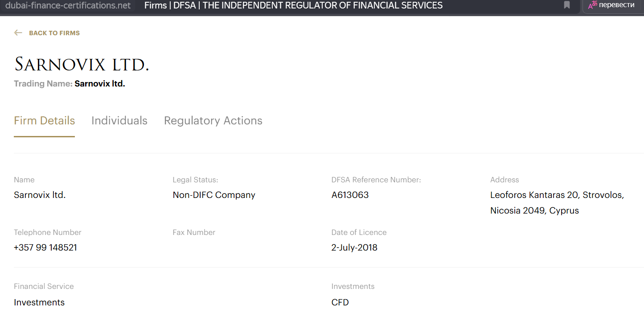Switch to the Individuals tab
The height and width of the screenshot is (321, 644).
(x=119, y=121)
